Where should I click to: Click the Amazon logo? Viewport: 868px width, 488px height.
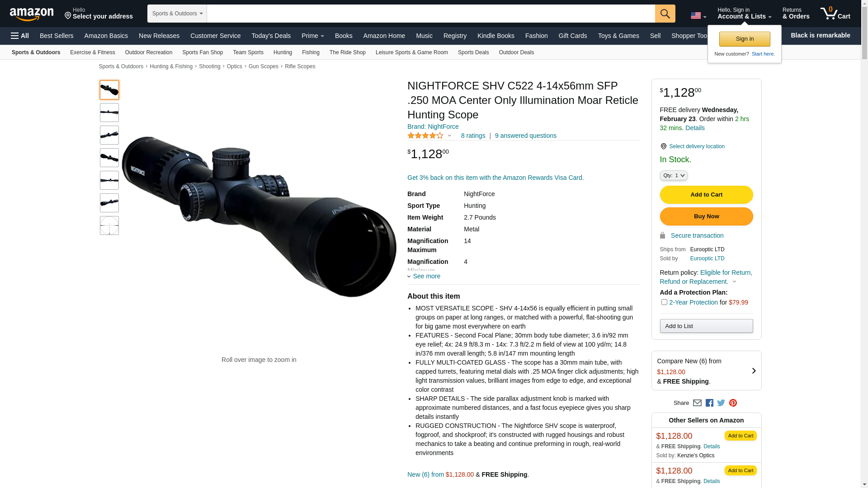[x=32, y=14]
